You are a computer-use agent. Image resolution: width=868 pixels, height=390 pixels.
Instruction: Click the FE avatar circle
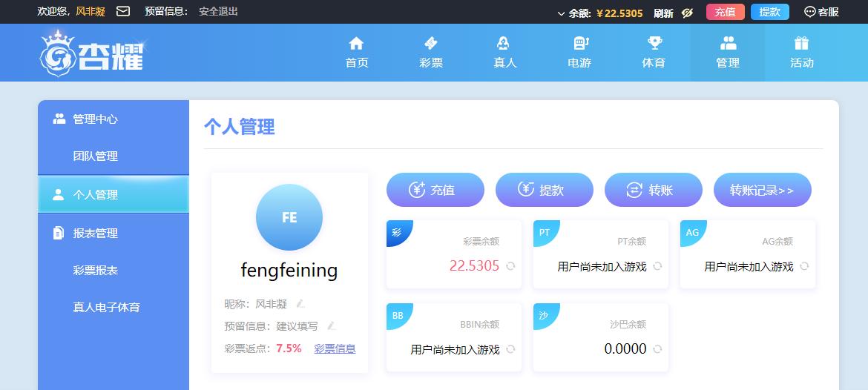(x=289, y=217)
